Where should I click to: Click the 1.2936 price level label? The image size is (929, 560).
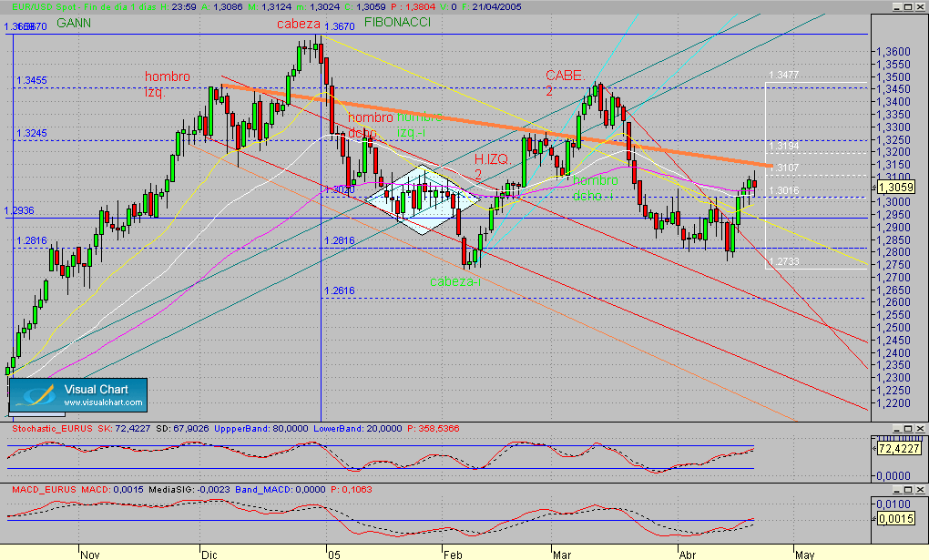click(x=19, y=211)
